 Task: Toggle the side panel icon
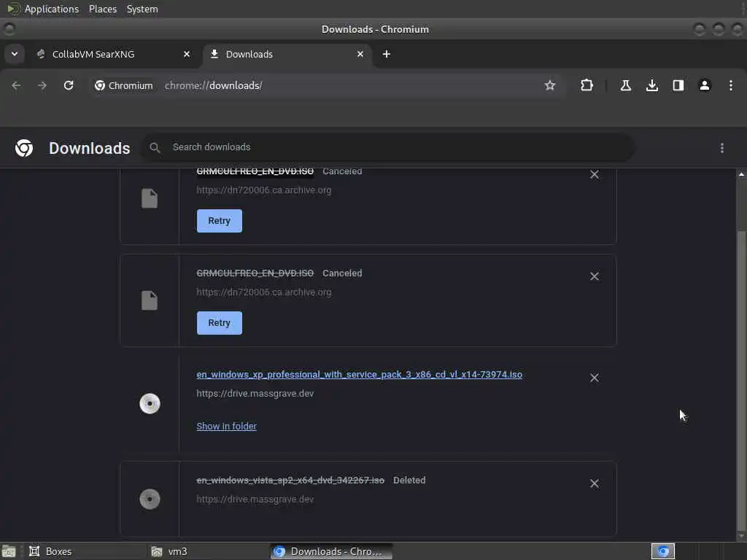[x=678, y=85]
